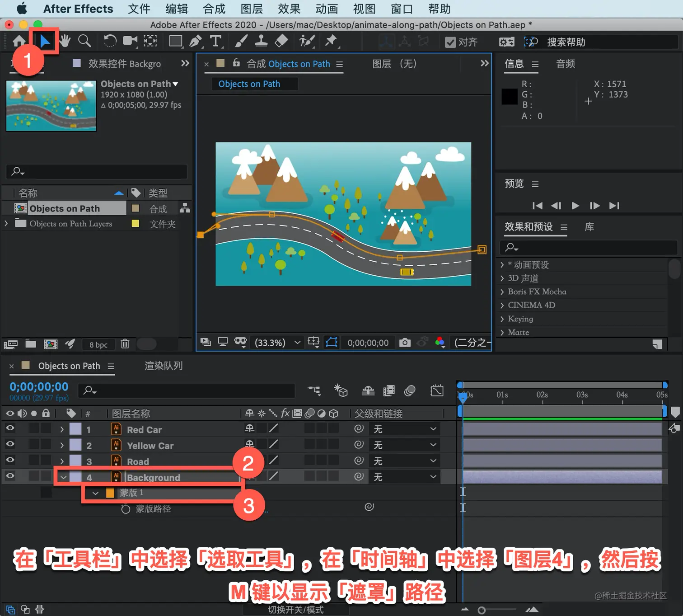Hide the Yellow Car layer
Screen dimensions: 683x616
coord(10,444)
